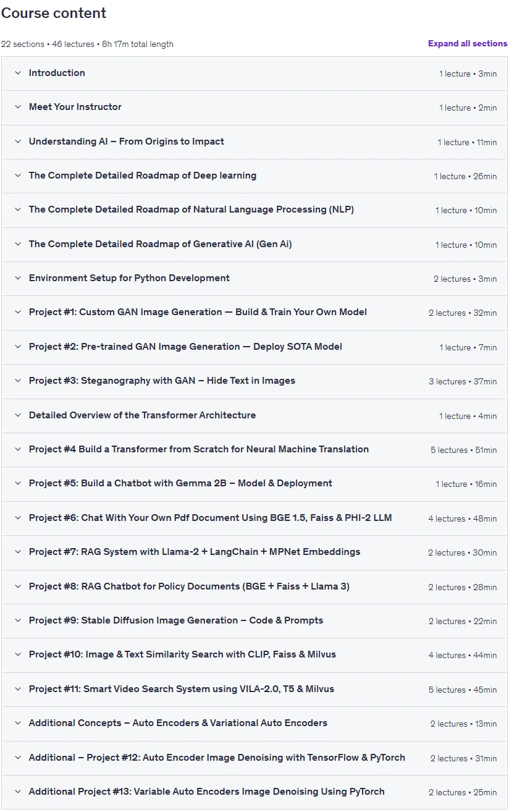
Task: Open the Generative AI roadmap chevron
Action: [x=18, y=244]
